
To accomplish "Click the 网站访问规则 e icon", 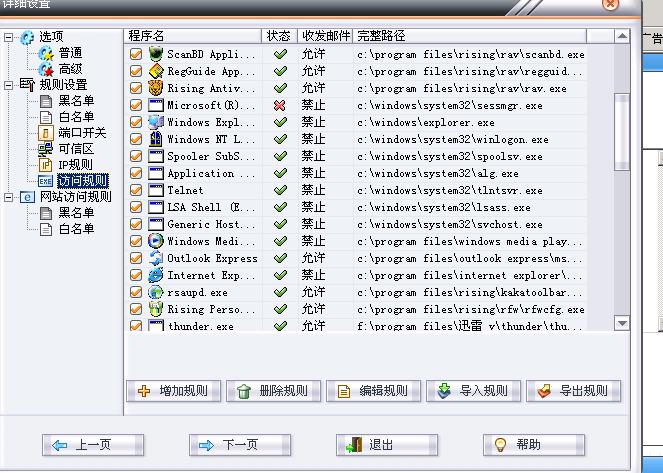I will click(x=27, y=197).
